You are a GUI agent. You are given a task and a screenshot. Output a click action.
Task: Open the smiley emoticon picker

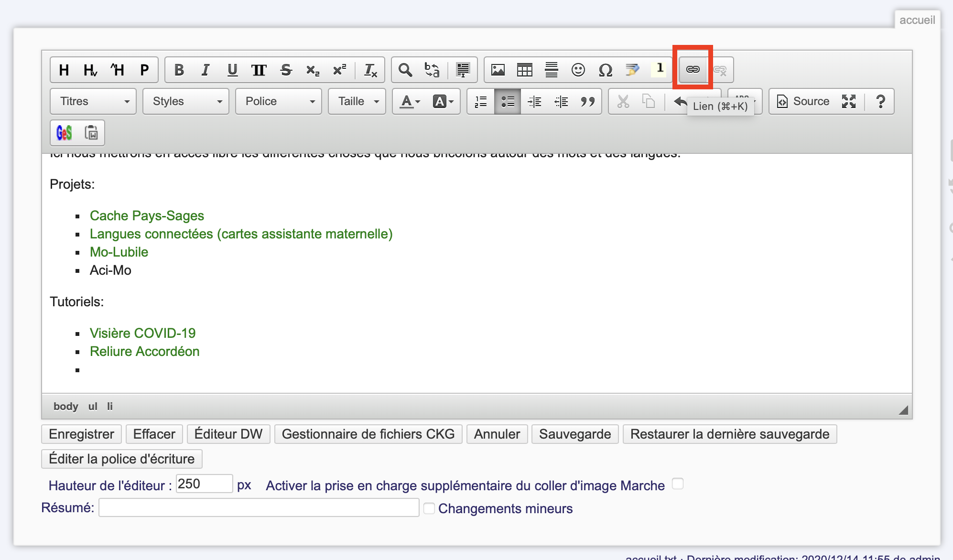pos(578,70)
